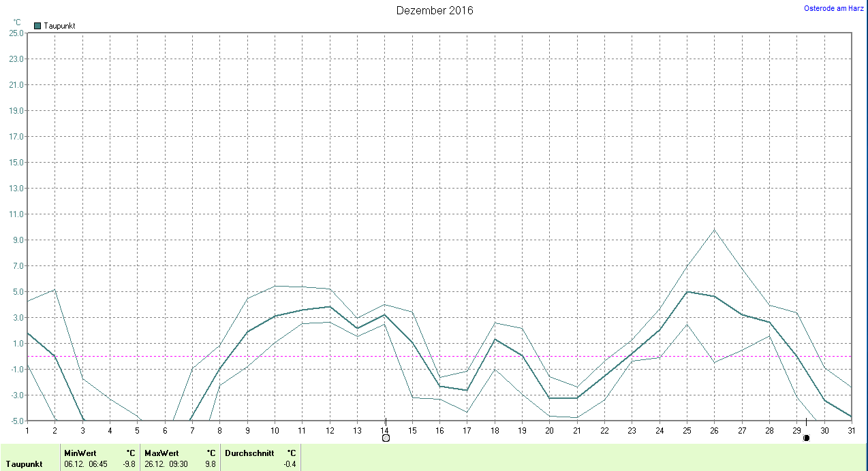
Task: Click the full moon icon below day 14
Action: (x=386, y=438)
